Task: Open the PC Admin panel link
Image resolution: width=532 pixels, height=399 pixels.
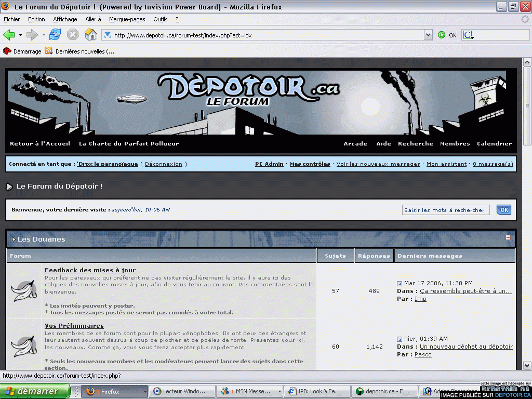Action: (x=269, y=164)
